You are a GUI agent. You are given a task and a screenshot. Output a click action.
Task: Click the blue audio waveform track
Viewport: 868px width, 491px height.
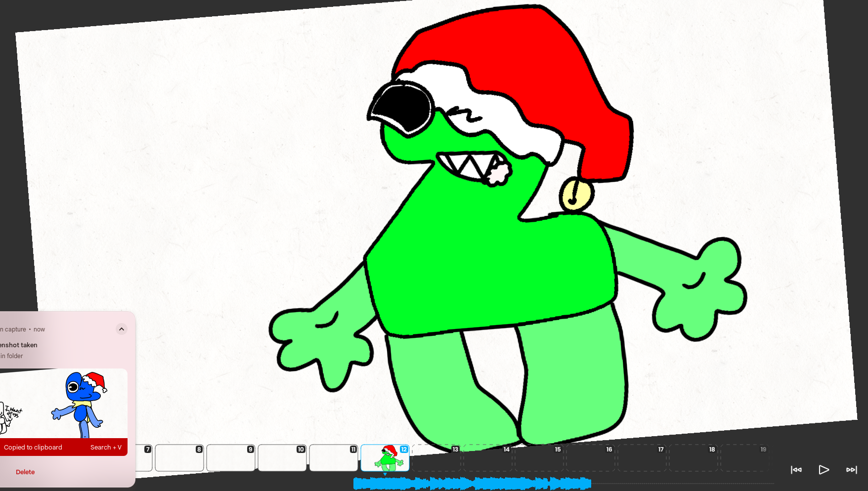click(x=472, y=483)
